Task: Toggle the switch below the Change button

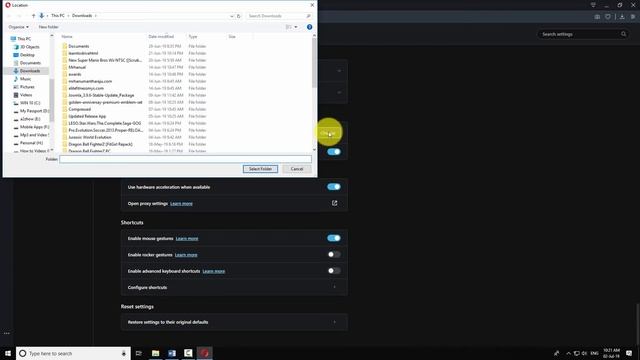Action: tap(333, 152)
